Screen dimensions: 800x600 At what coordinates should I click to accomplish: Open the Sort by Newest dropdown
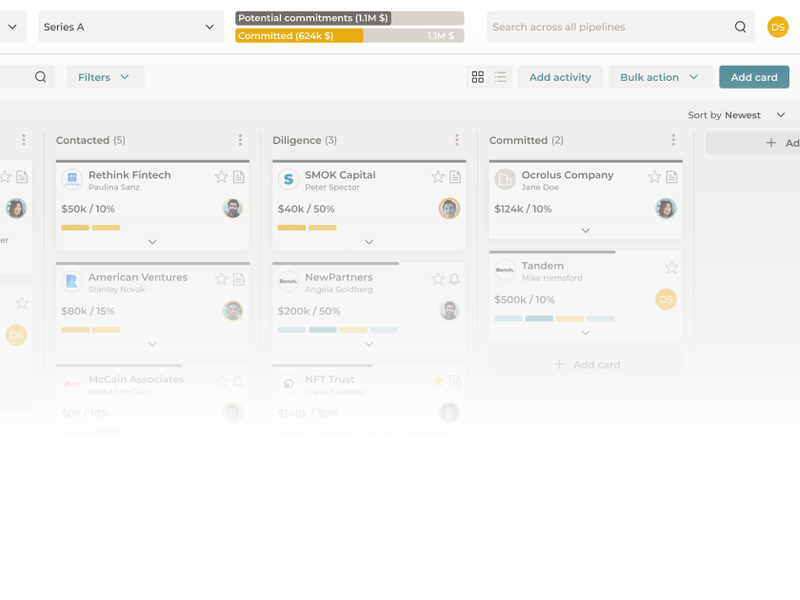(735, 115)
